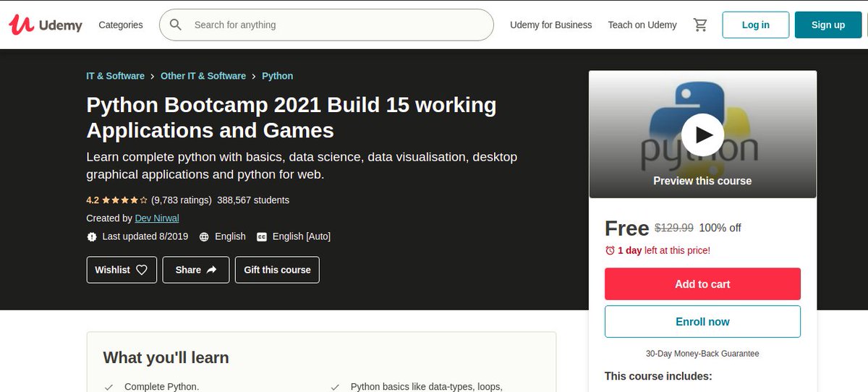Click the Python course preview thumbnail
This screenshot has height=392, width=868.
702,135
